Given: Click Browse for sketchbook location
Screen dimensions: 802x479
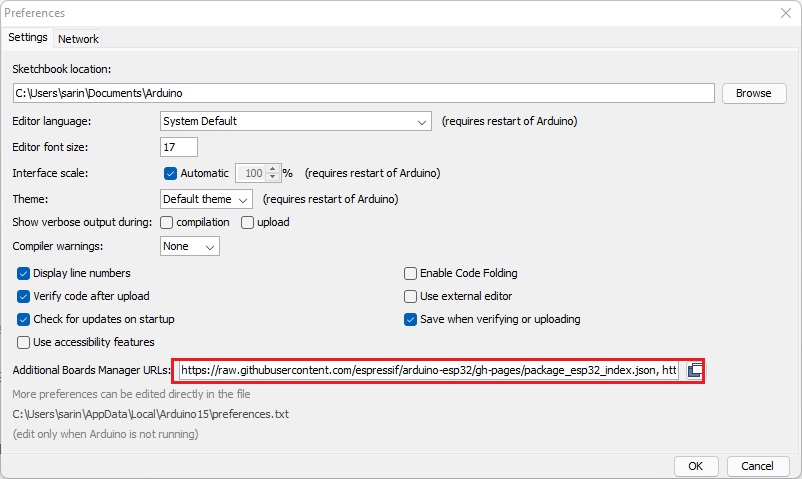Looking at the screenshot, I should coord(753,93).
